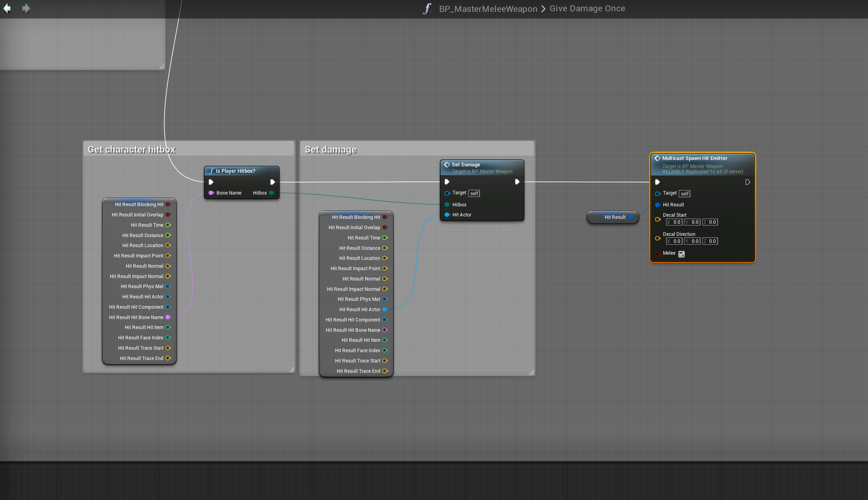Click the back navigation arrow
The image size is (868, 500).
pos(7,8)
